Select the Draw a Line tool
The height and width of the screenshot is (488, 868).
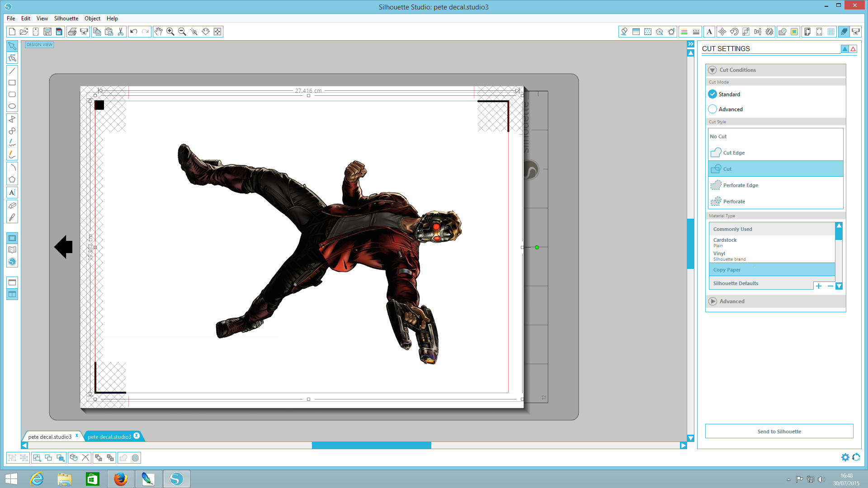(12, 70)
